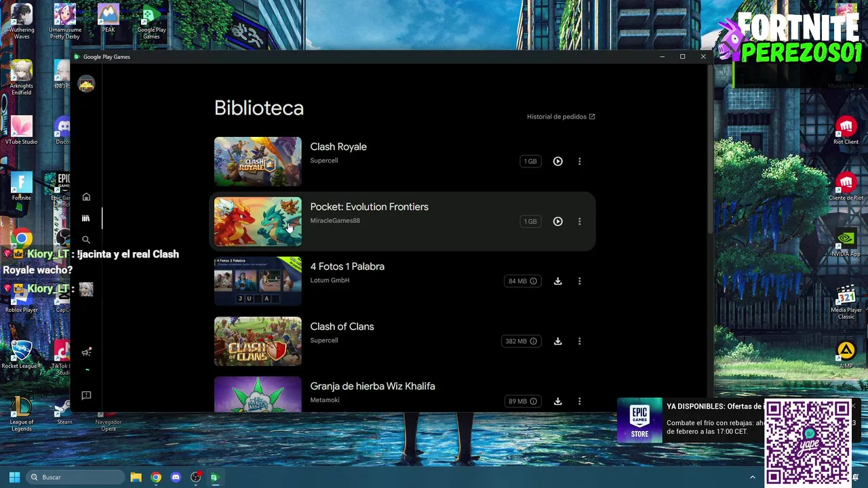Open Clash of Clans thumbnail

[258, 341]
